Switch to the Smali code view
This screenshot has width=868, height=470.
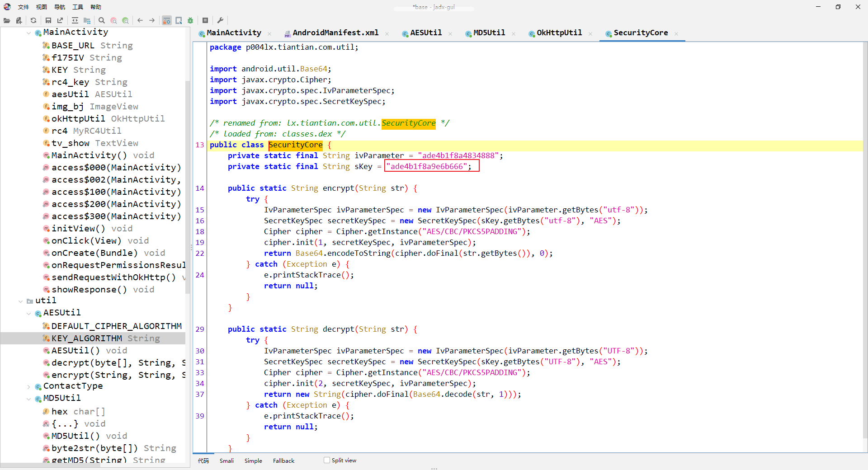point(226,461)
